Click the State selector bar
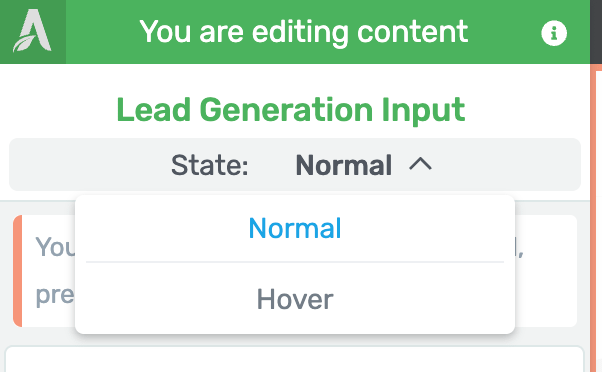 pos(295,164)
